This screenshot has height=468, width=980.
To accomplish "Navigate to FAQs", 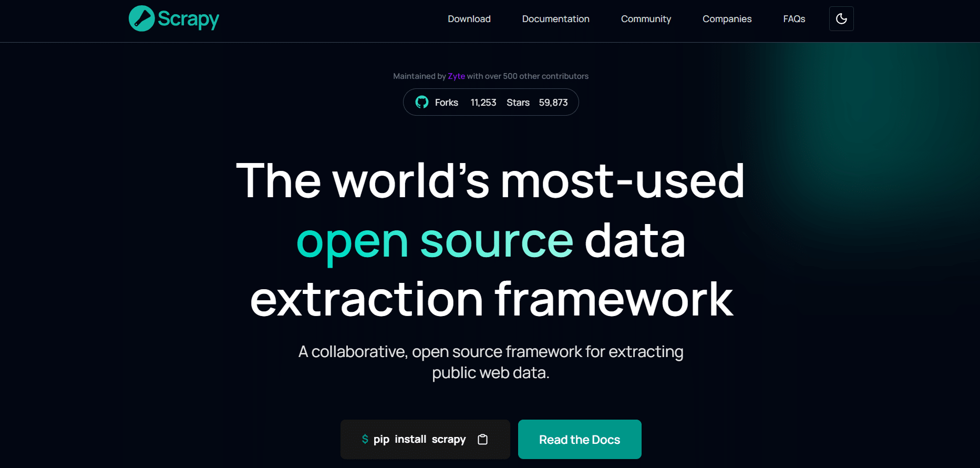I will 794,19.
